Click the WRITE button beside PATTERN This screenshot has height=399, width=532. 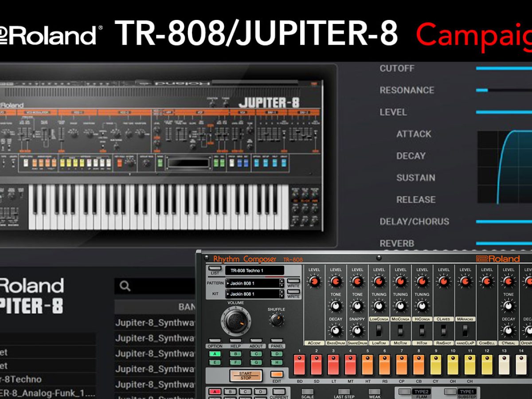click(x=293, y=281)
